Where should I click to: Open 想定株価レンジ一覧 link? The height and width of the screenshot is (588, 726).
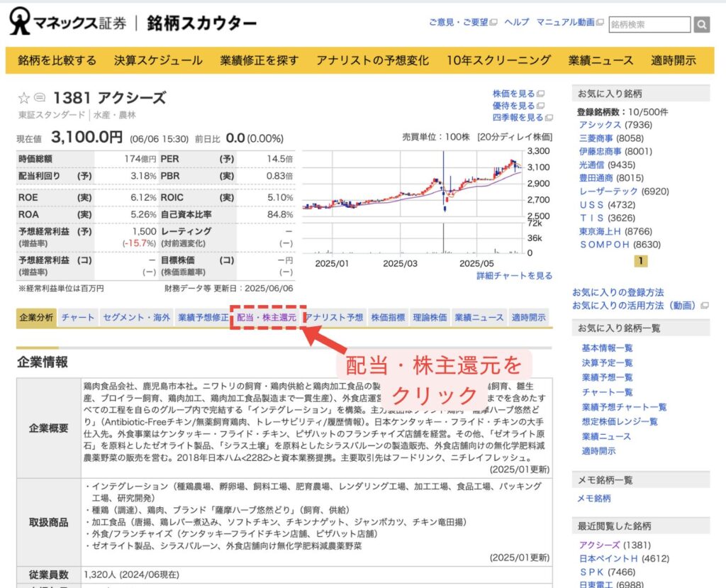620,421
